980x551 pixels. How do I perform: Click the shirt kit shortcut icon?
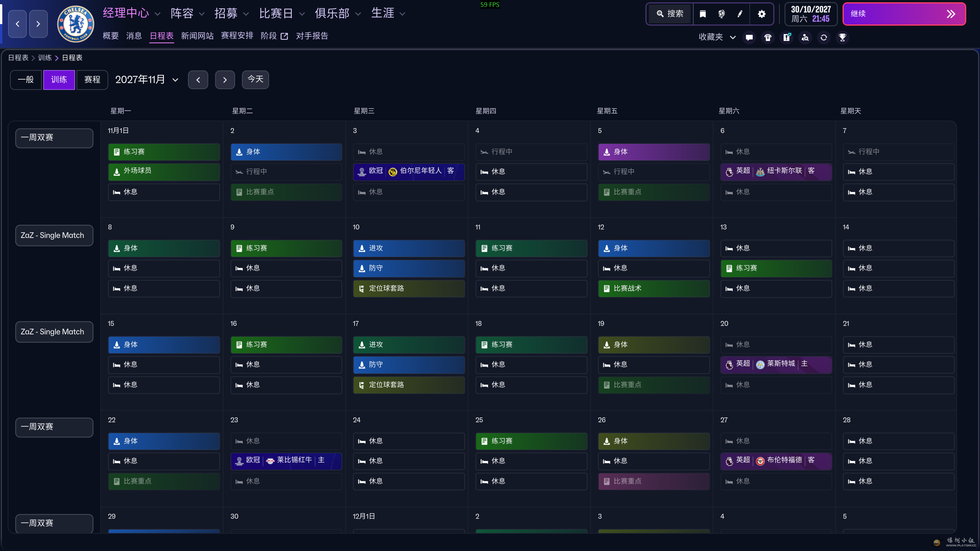point(768,37)
